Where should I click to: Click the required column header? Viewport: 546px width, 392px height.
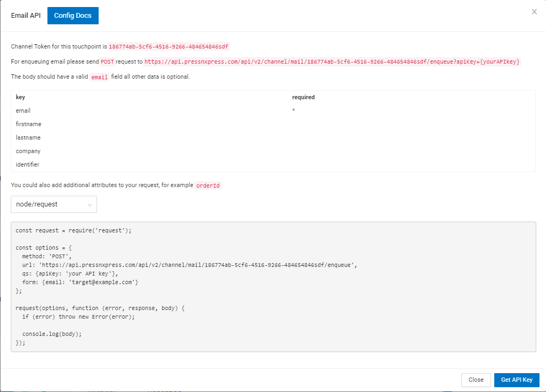point(303,98)
